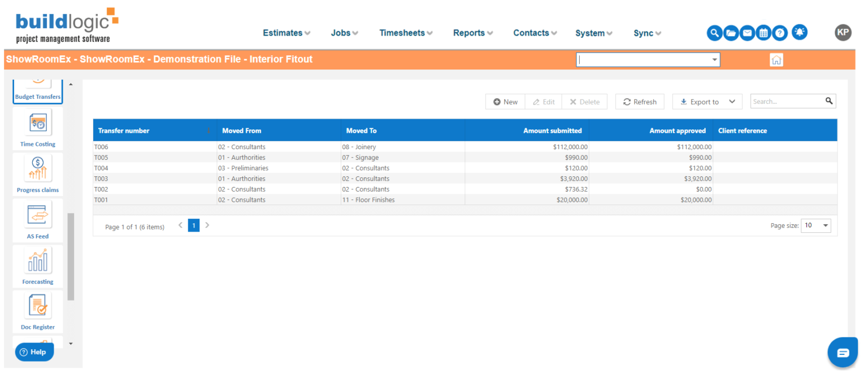Click the search magnifier icon in header

[x=715, y=33]
